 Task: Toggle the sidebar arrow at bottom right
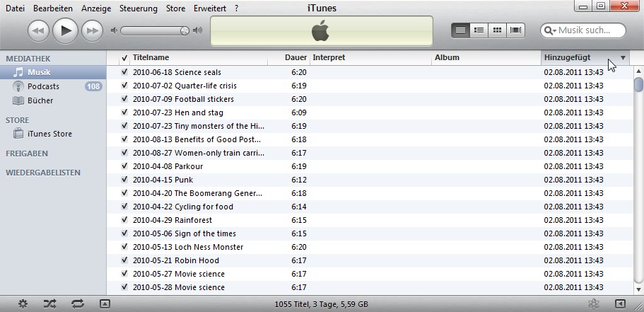(x=620, y=304)
